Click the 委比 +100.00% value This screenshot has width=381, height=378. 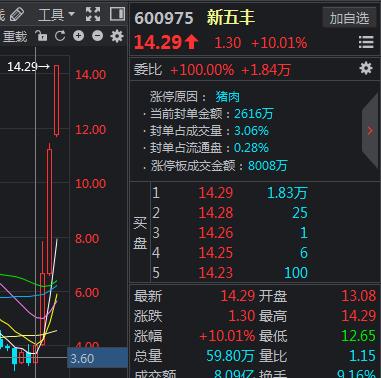coord(202,70)
